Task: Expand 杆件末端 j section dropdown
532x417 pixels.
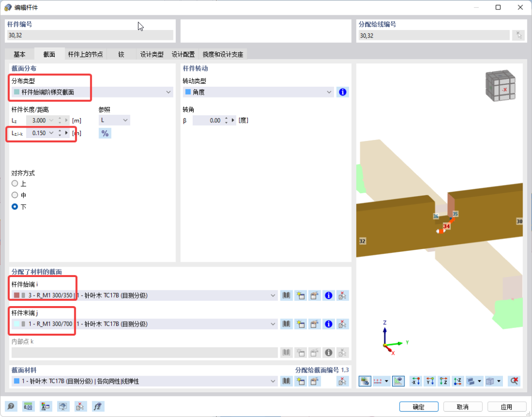Action: (273, 324)
